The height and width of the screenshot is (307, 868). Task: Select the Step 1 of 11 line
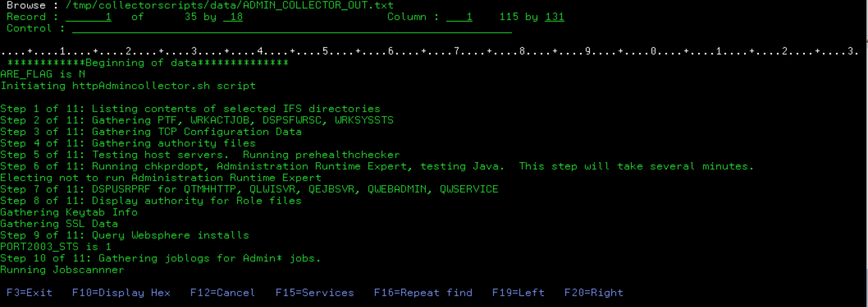190,109
